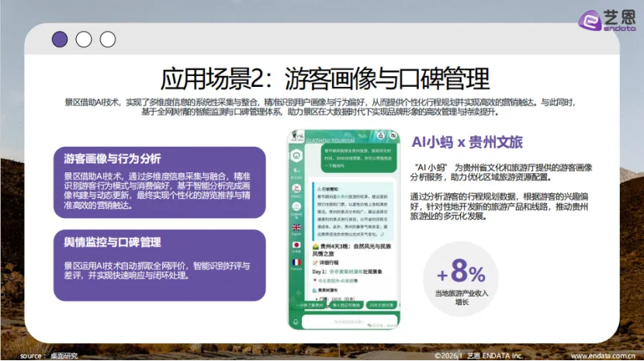Select the English UK flag language

tap(296, 227)
